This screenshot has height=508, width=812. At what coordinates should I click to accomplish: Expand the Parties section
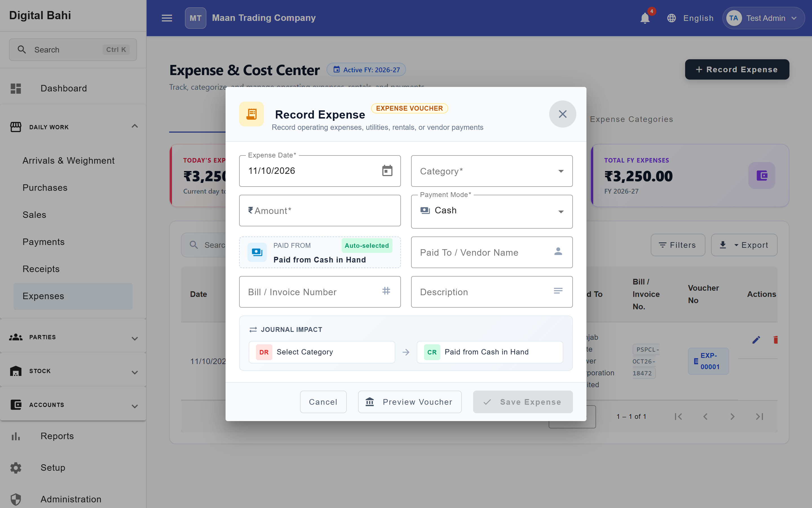[73, 337]
